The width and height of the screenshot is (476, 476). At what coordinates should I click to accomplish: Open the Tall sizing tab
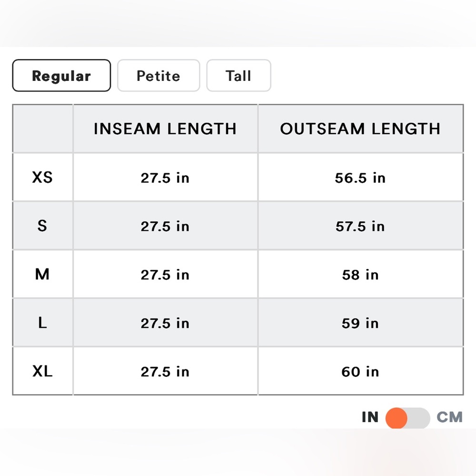tap(238, 76)
